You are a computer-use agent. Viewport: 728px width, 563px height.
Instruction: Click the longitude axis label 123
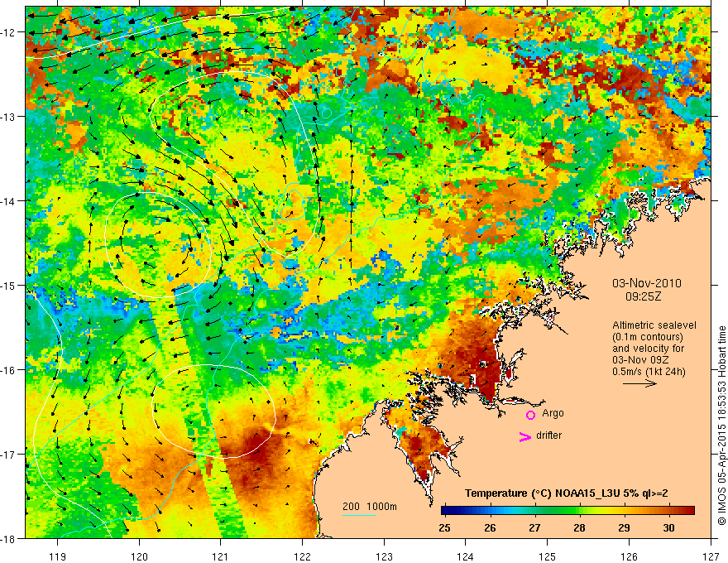384,556
